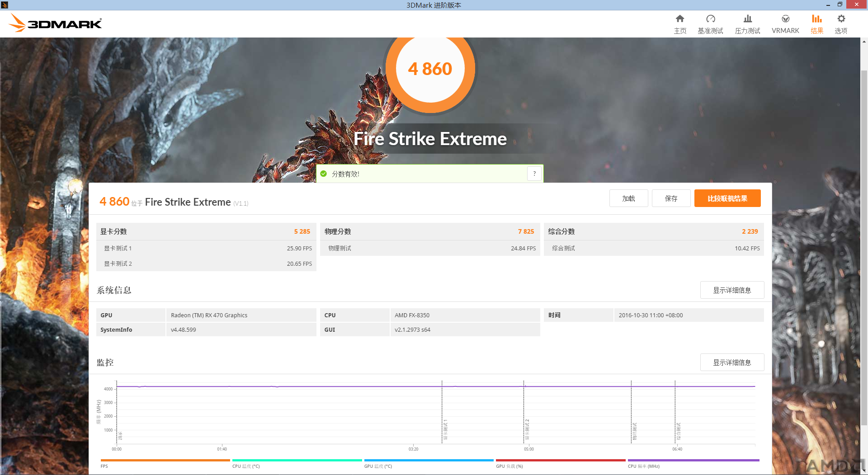Click the 物理测试 24.84 FPS row

pos(430,248)
